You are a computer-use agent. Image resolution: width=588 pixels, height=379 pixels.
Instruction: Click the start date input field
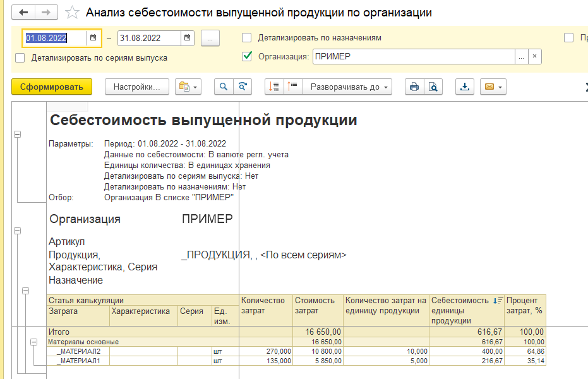pyautogui.click(x=54, y=38)
